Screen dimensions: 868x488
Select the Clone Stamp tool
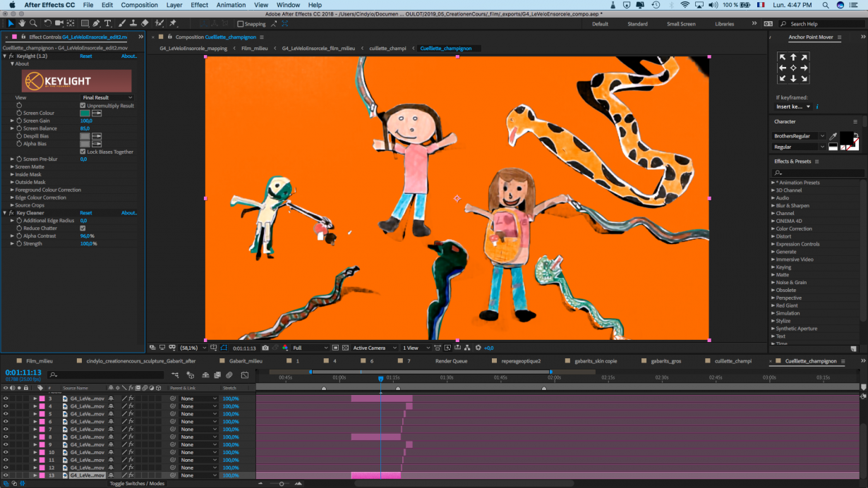[x=133, y=23]
